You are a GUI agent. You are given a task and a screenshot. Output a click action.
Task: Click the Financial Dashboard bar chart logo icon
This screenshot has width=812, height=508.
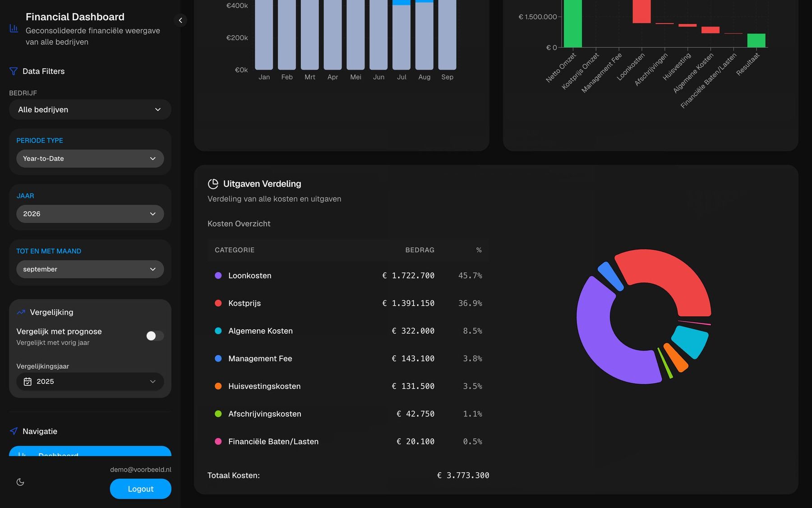coord(14,28)
